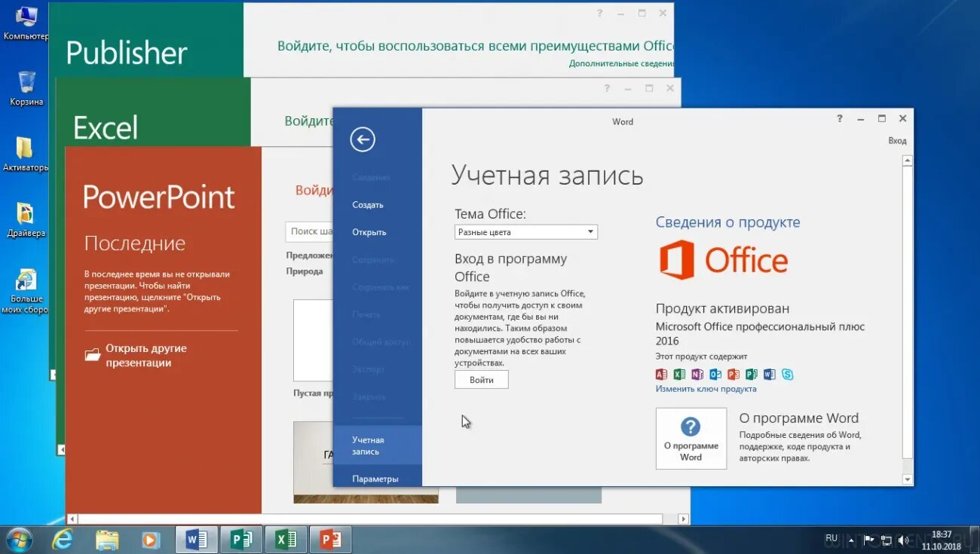This screenshot has height=554, width=980.
Task: Click the Word icon under product contents
Action: pyautogui.click(x=770, y=374)
